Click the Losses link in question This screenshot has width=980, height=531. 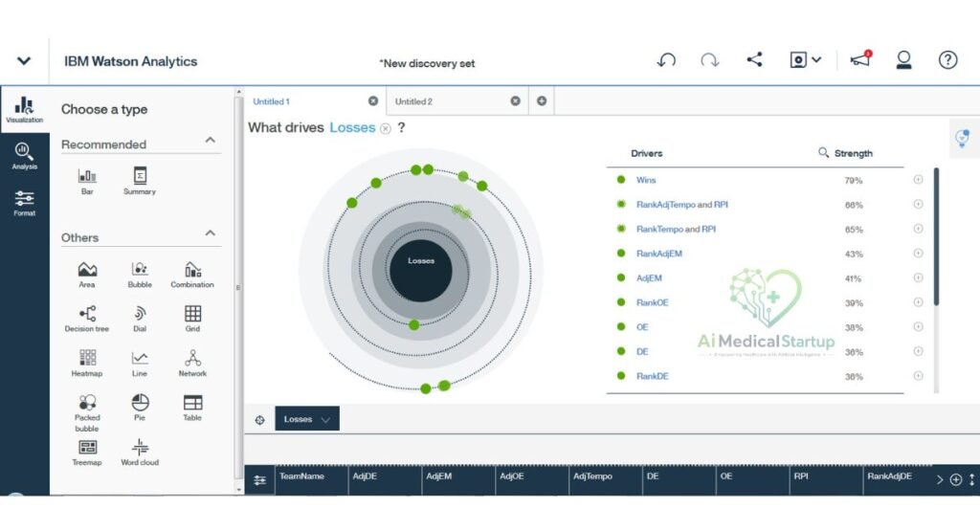point(352,127)
